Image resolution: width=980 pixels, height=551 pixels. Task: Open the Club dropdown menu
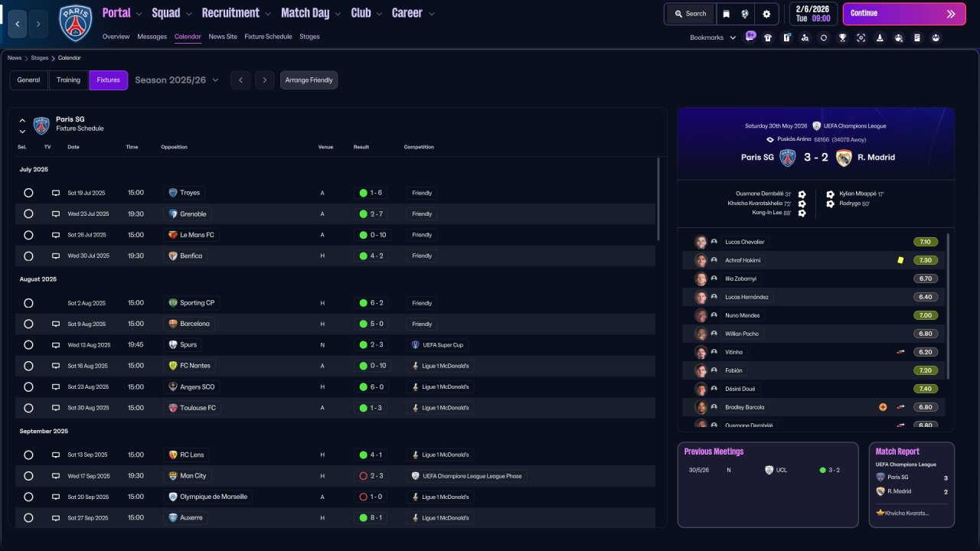point(367,13)
